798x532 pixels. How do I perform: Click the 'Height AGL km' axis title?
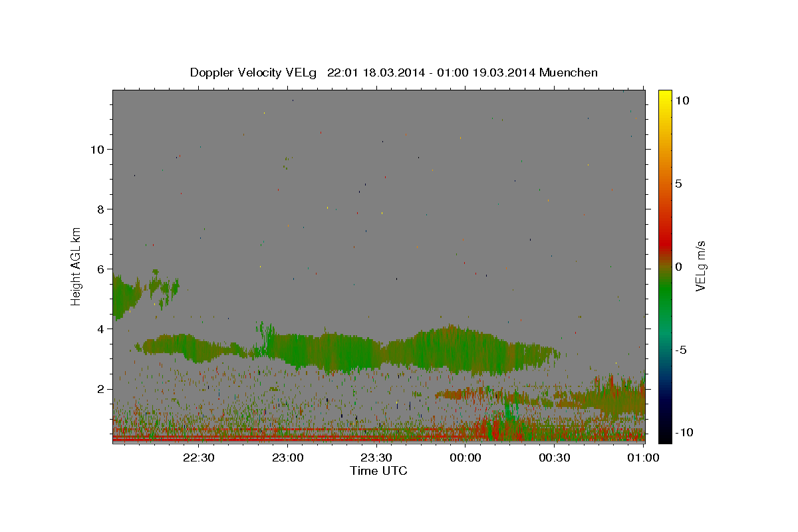[x=76, y=267]
